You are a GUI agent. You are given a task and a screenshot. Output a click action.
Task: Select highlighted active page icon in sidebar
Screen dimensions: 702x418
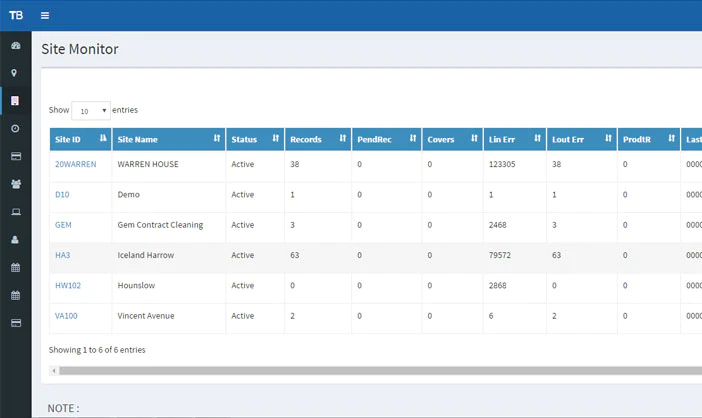pyautogui.click(x=15, y=101)
